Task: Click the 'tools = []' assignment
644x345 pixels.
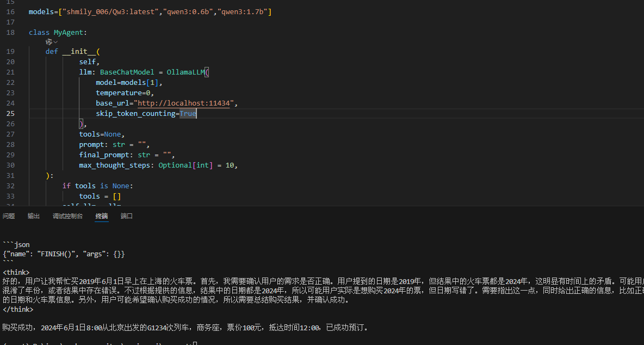Action: point(100,196)
